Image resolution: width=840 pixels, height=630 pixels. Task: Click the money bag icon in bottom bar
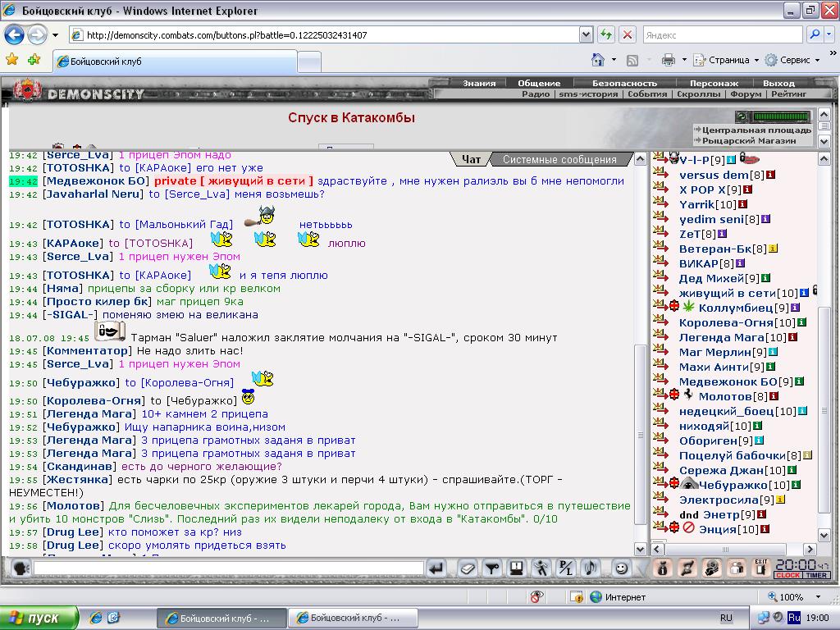coord(663,568)
